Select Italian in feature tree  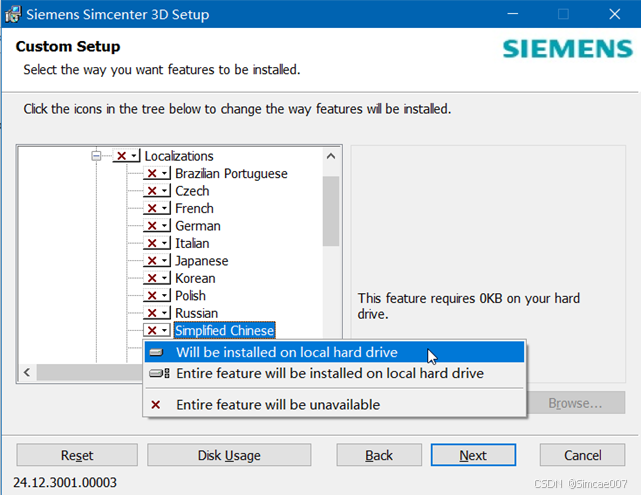(192, 243)
